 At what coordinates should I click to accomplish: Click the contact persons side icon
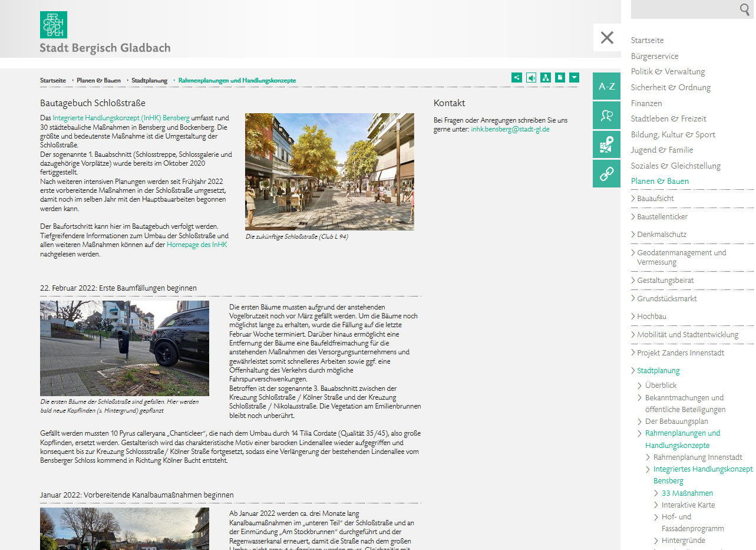coord(606,116)
